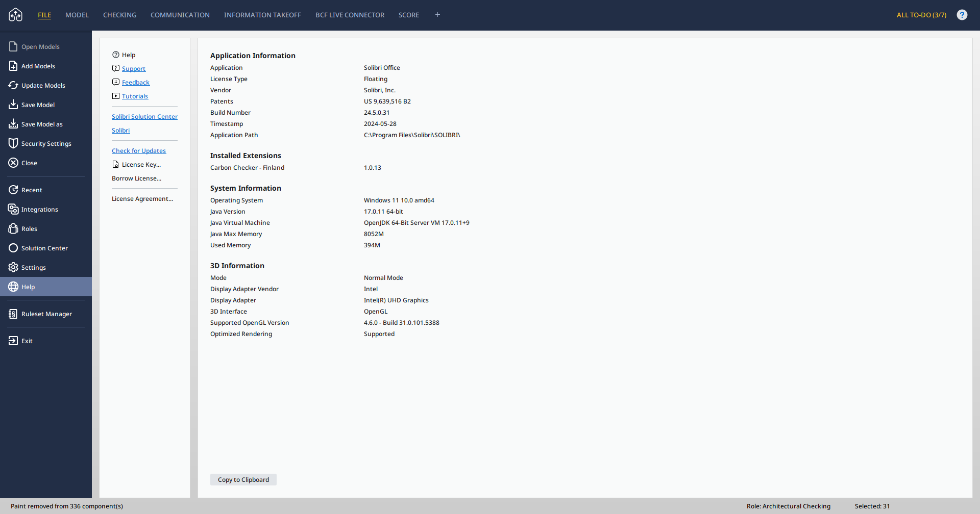Click the Solution Center icon

coord(13,248)
